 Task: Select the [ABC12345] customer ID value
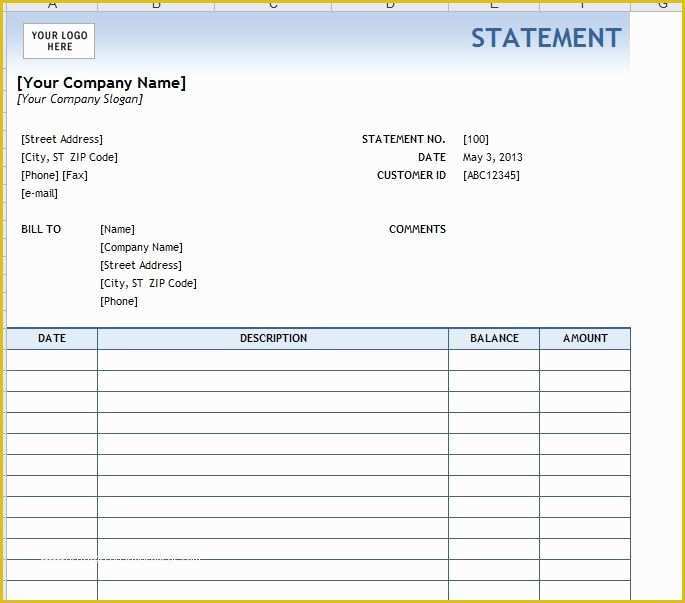coord(491,175)
